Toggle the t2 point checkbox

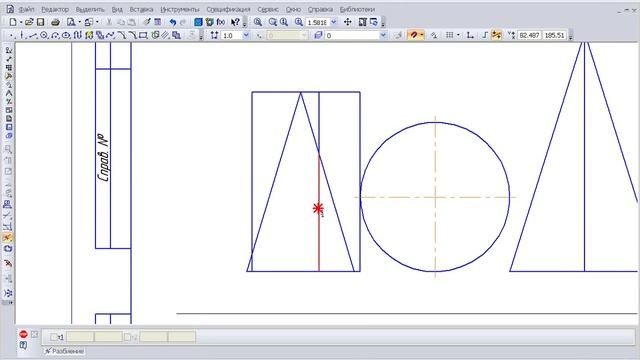(x=127, y=337)
